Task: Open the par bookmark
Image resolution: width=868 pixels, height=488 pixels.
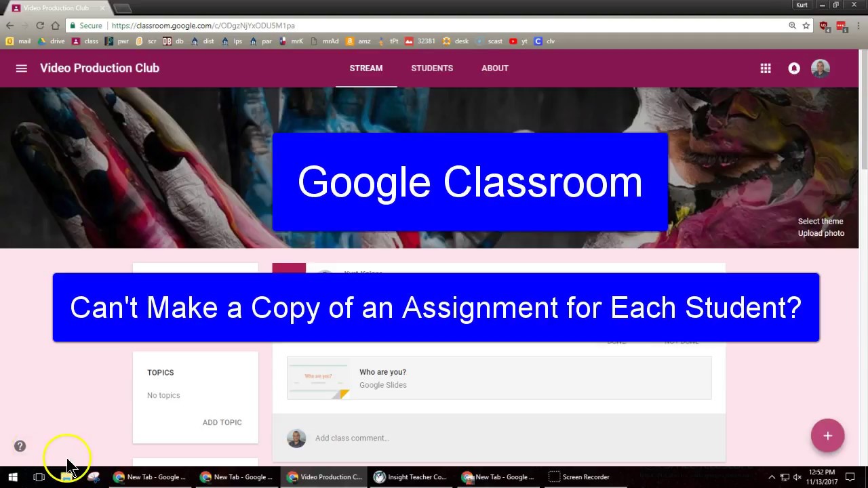Action: (x=260, y=41)
